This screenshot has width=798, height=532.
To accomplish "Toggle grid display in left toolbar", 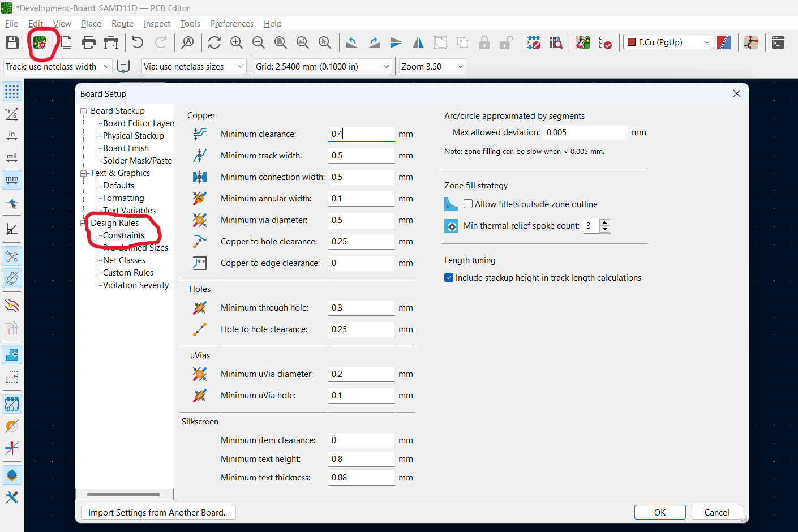I will [x=12, y=91].
